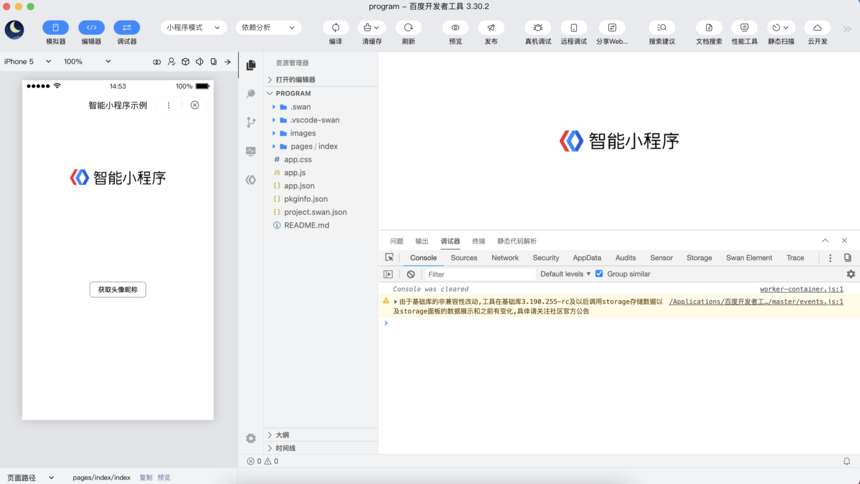This screenshot has height=484, width=860.
Task: Click the 刷新 refresh icon
Action: coord(408,27)
